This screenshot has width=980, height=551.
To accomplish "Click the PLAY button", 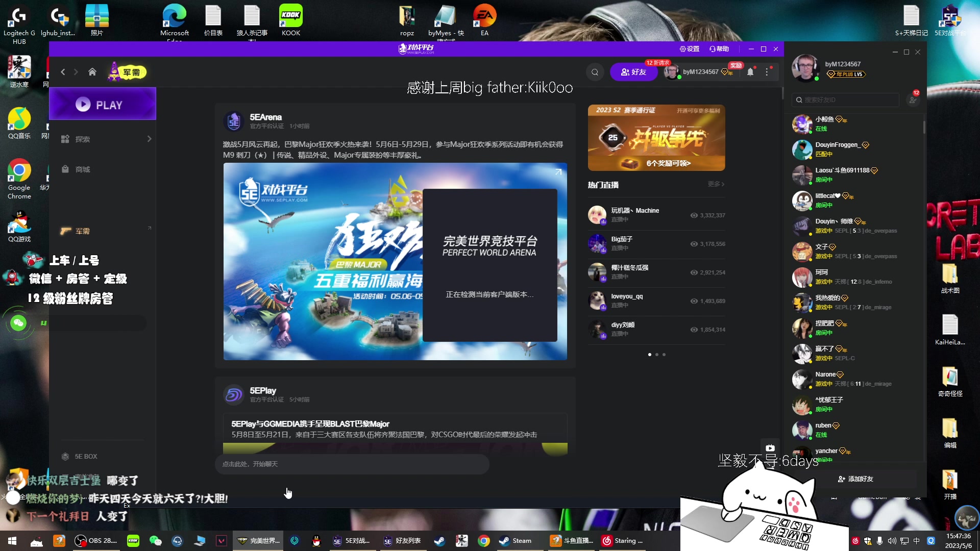I will pos(103,104).
